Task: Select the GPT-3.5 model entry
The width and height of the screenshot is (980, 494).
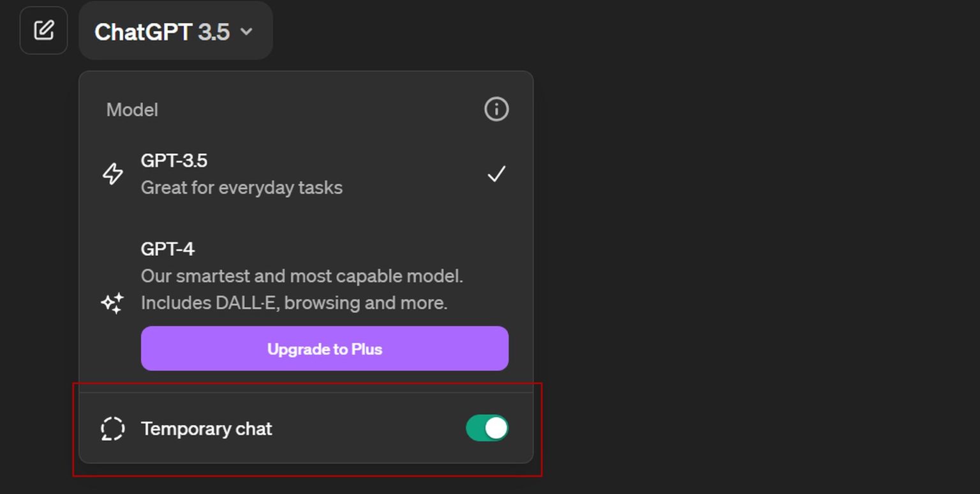Action: 241,173
